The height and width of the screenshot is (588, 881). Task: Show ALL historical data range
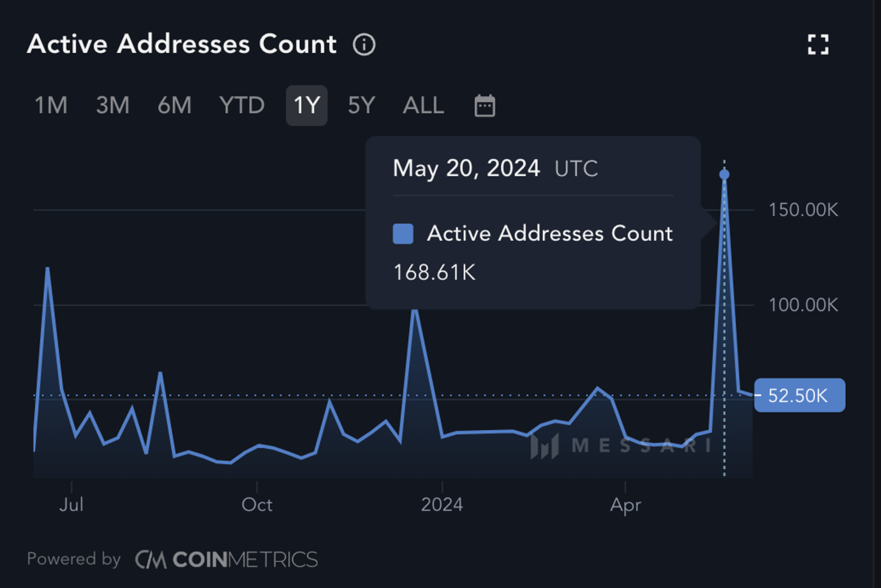423,106
